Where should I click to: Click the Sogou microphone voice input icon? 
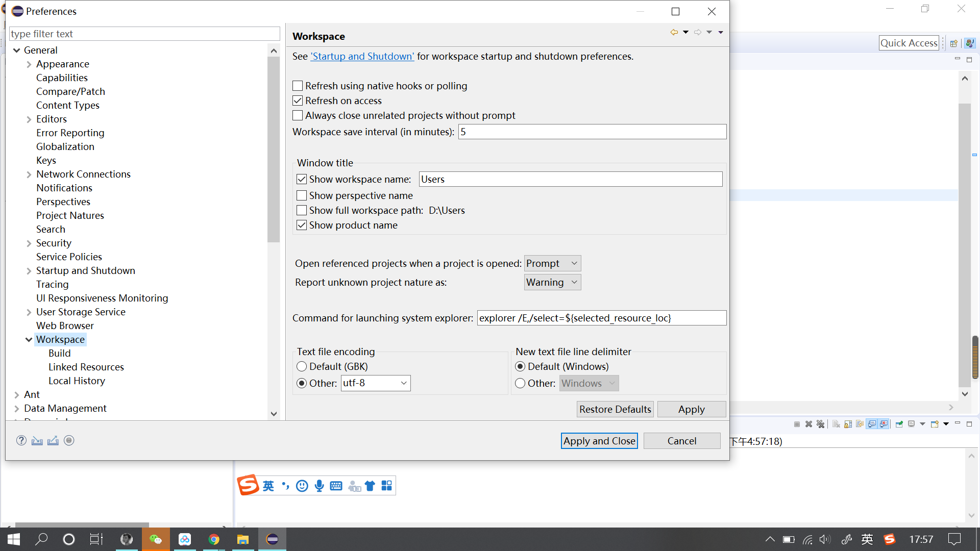[319, 486]
